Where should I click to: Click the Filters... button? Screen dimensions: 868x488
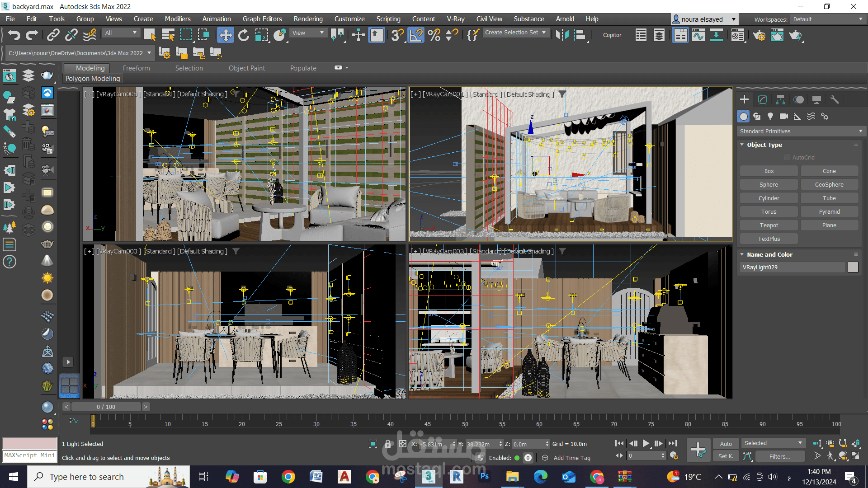pos(779,456)
